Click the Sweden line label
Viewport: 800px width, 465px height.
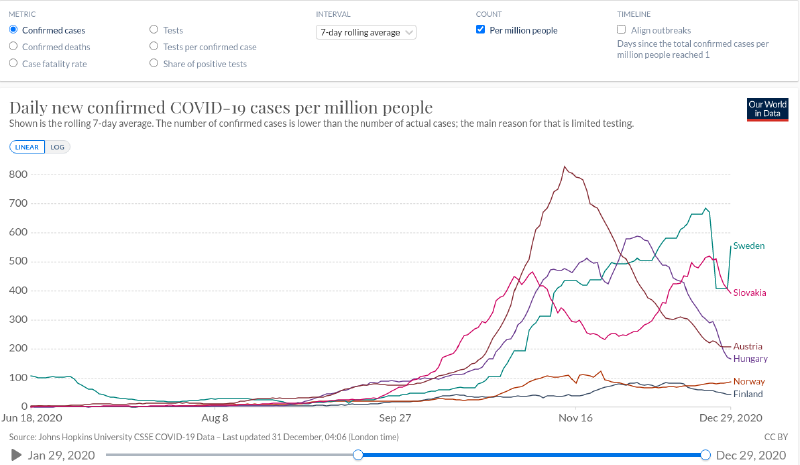(749, 245)
